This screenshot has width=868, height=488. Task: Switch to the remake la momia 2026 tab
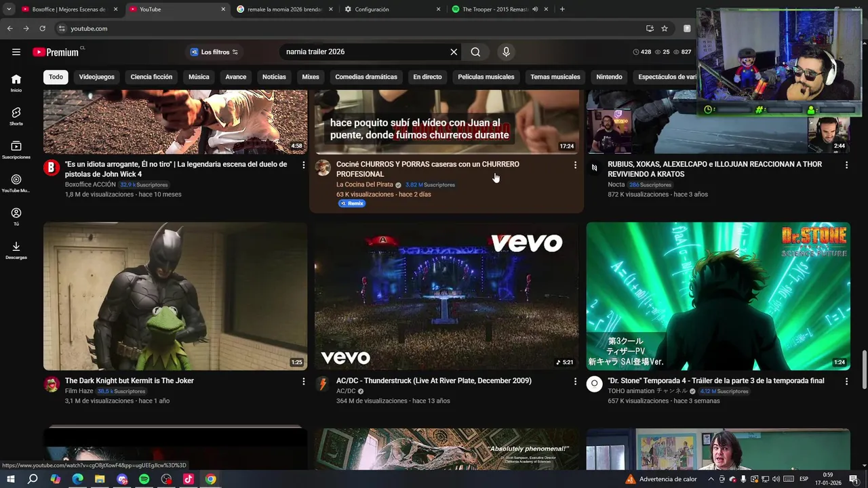(x=285, y=9)
